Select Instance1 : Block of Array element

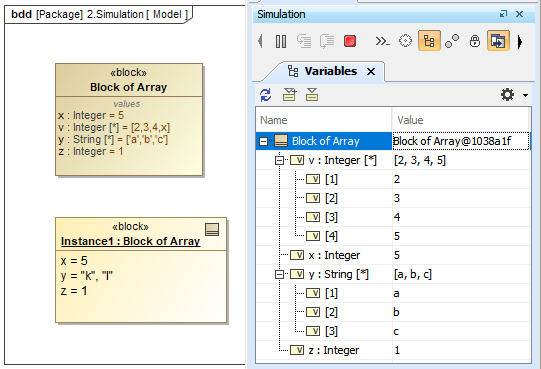pyautogui.click(x=130, y=241)
